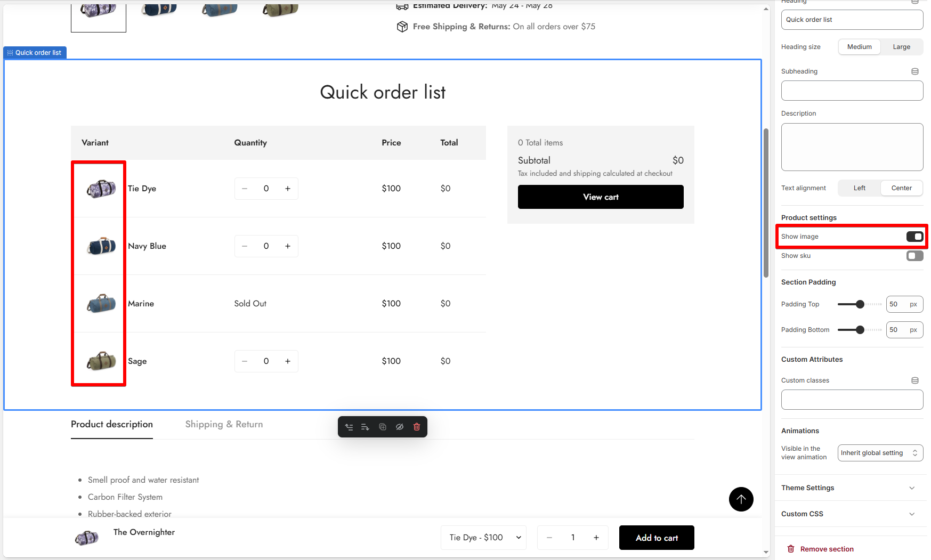Increase Tie Dye quantity with plus icon
This screenshot has width=931, height=560.
tap(288, 189)
